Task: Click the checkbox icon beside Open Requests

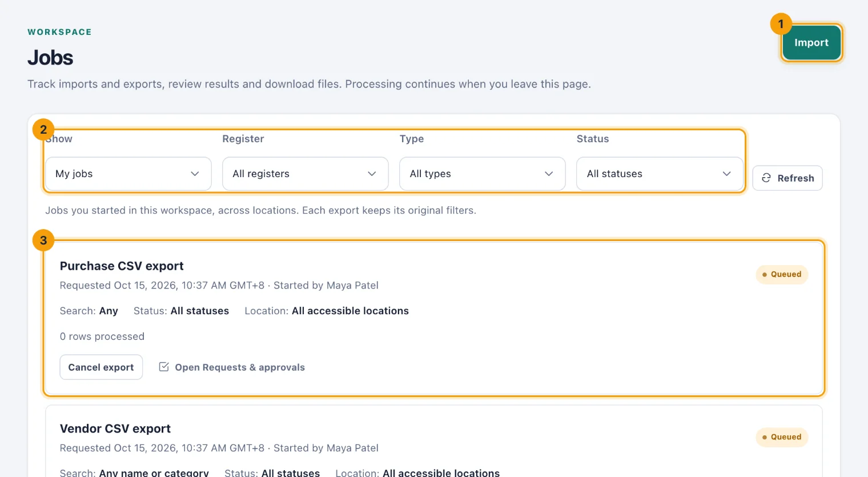Action: click(164, 367)
